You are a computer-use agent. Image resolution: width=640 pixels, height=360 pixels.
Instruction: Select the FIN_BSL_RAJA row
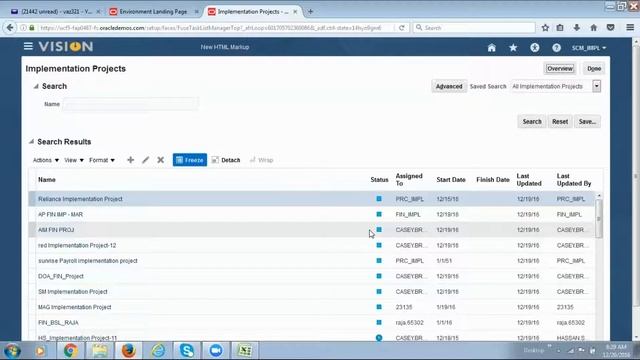311,322
